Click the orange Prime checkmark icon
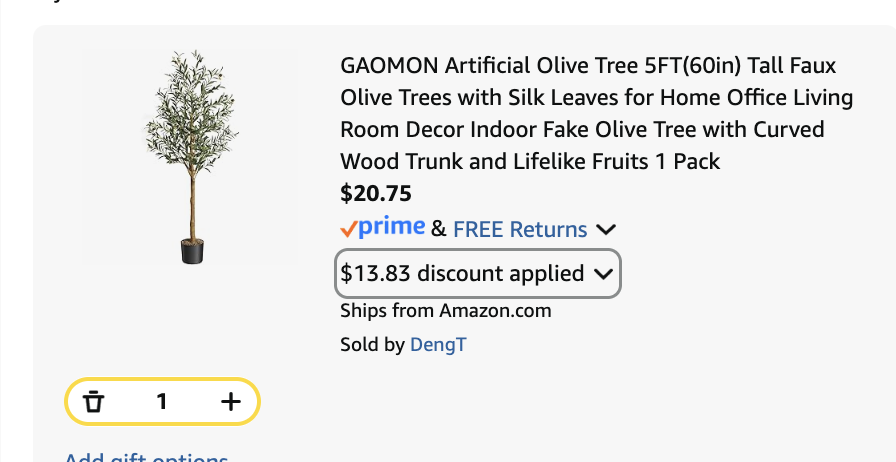This screenshot has width=896, height=462. tap(349, 229)
